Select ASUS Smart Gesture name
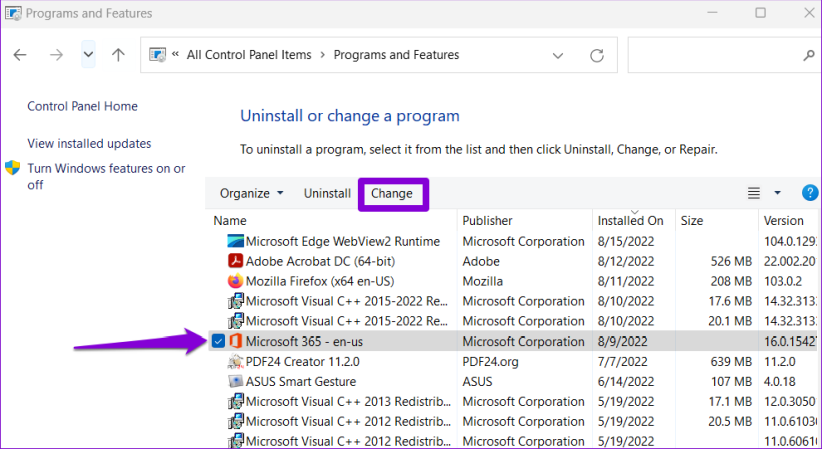822x449 pixels. 301,381
